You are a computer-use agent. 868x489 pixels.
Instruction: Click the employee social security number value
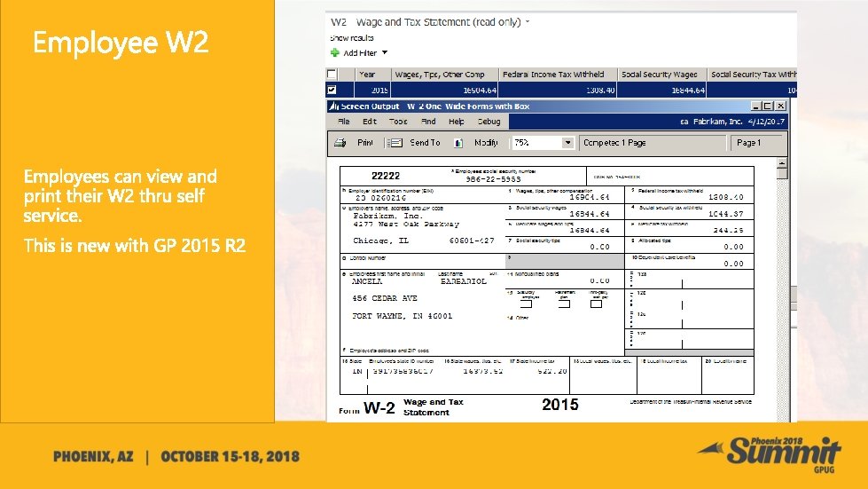pyautogui.click(x=493, y=179)
